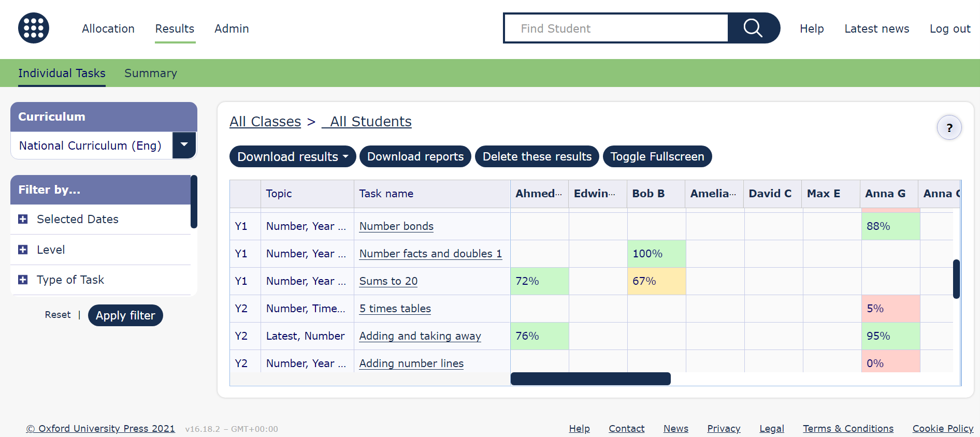Screen dimensions: 980x437
Task: Click the Number, Time... topic cell
Action: click(x=307, y=309)
